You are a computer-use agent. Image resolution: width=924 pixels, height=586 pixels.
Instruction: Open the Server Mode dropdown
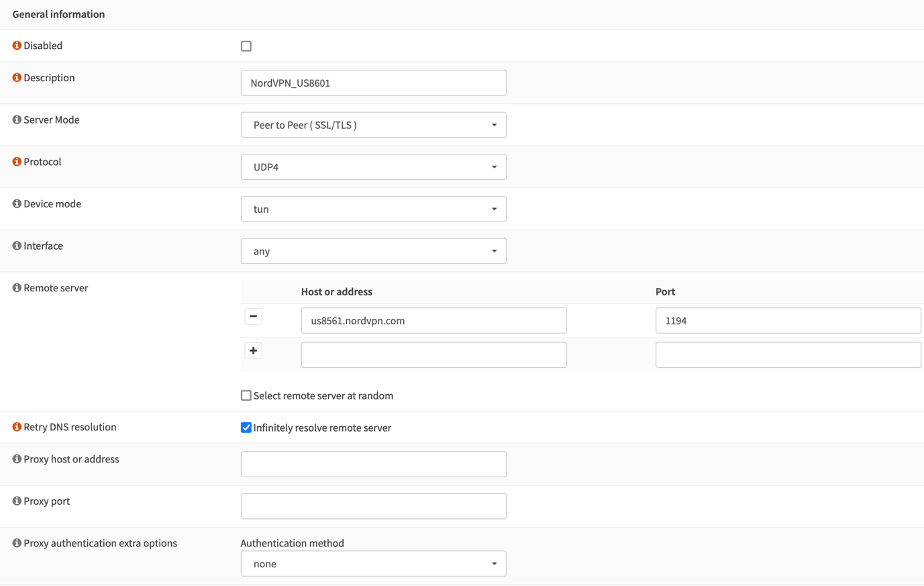[373, 124]
